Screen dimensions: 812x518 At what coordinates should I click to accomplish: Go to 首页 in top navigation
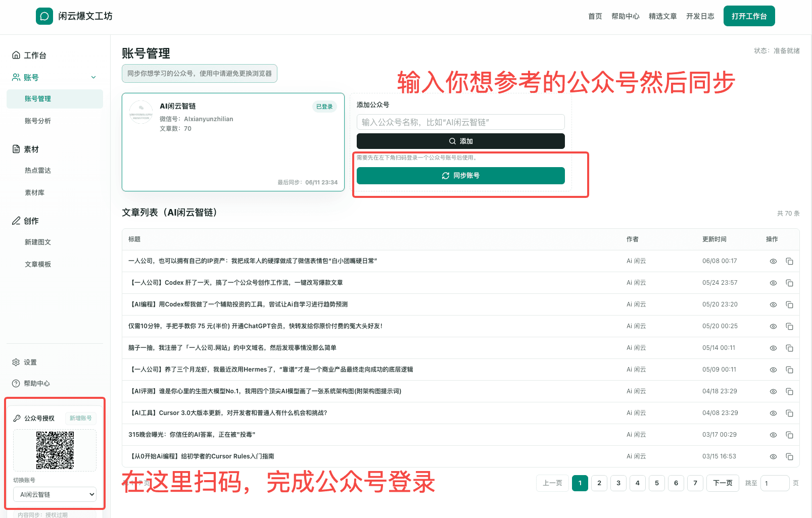pyautogui.click(x=595, y=16)
